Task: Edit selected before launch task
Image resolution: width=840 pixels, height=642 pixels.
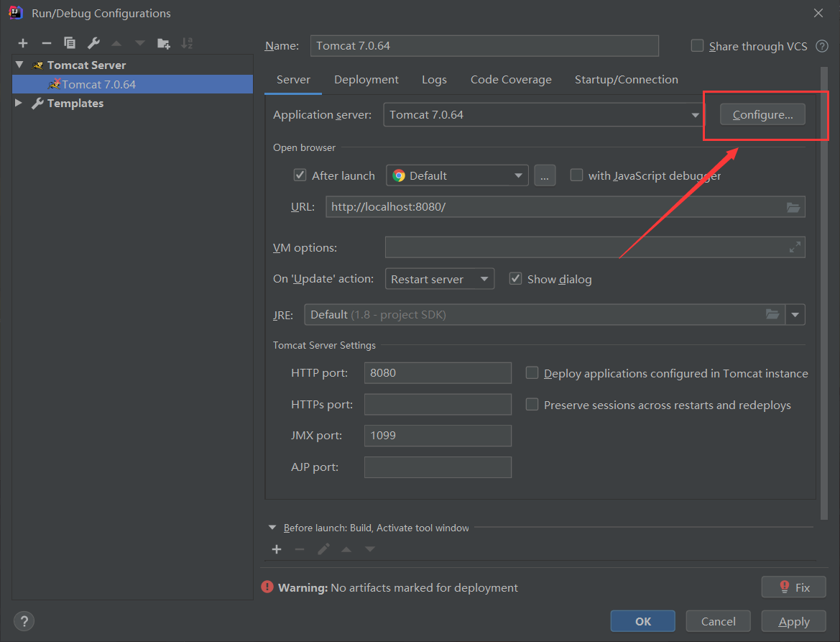Action: [323, 549]
